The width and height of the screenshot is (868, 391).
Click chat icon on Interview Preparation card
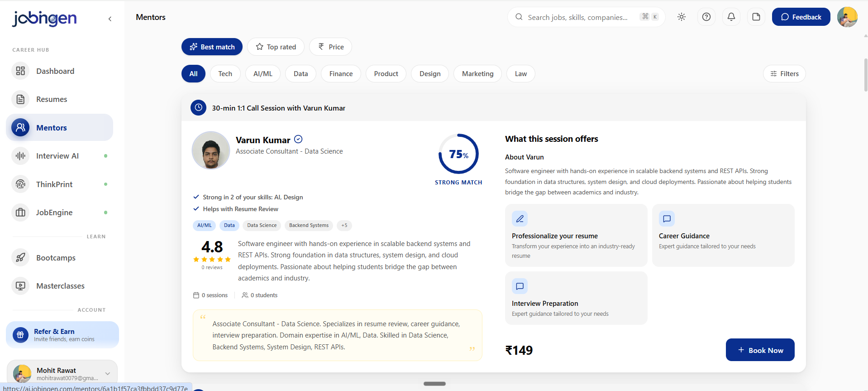tap(520, 286)
